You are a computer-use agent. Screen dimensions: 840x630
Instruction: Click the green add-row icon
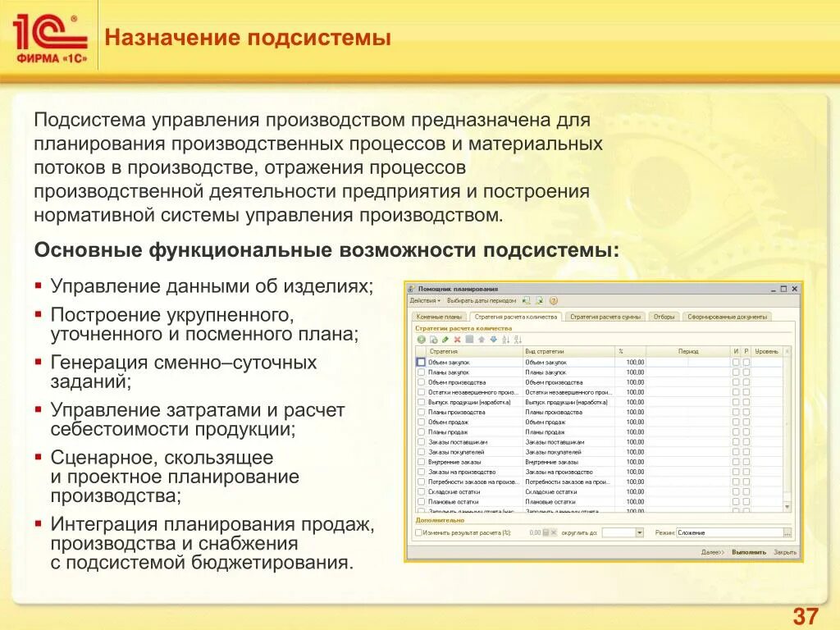click(421, 340)
